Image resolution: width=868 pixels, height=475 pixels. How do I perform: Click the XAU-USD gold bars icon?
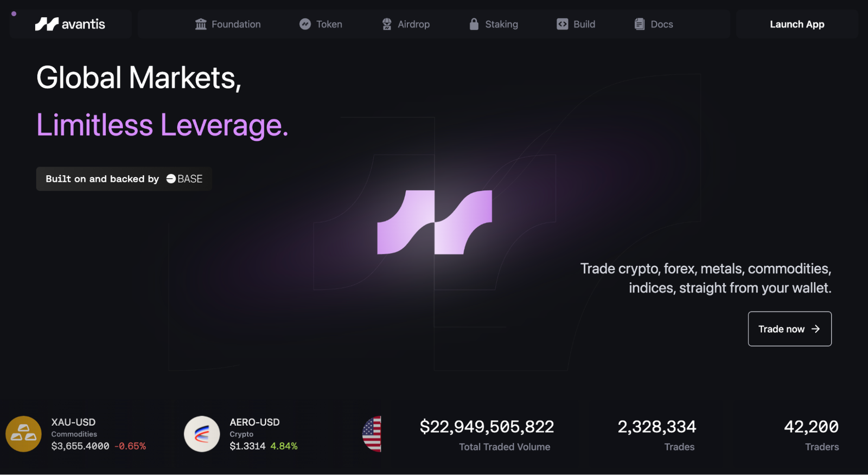coord(23,434)
